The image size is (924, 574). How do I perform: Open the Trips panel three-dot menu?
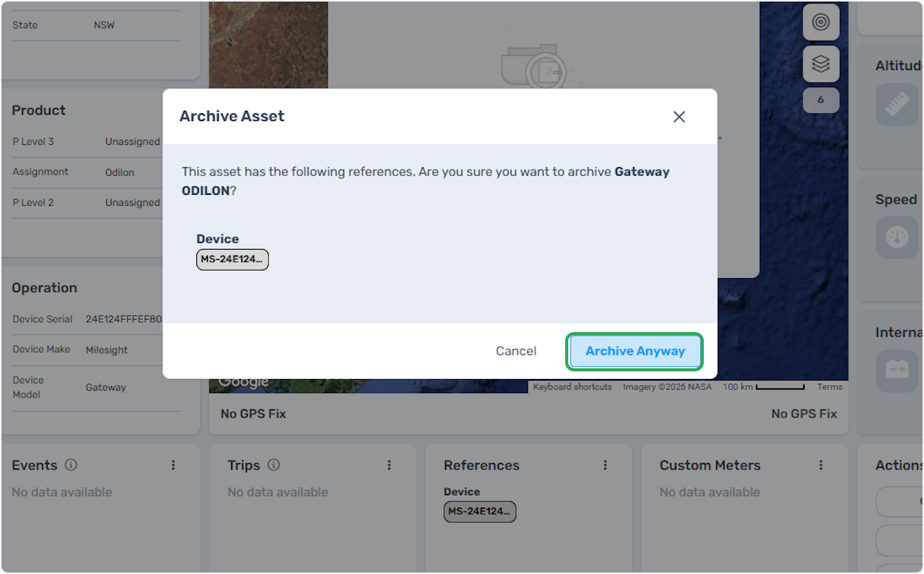click(390, 465)
